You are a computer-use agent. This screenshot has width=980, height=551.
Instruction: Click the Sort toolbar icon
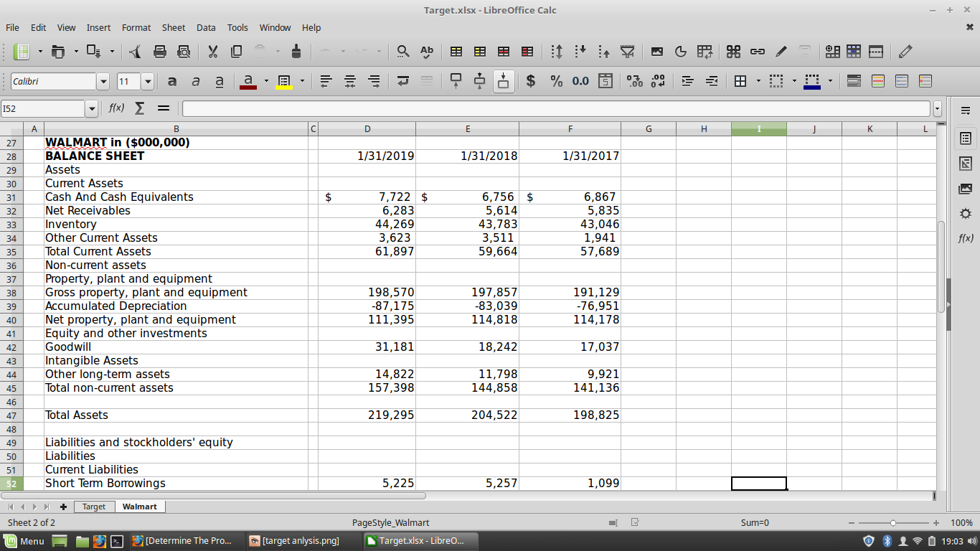pos(557,52)
